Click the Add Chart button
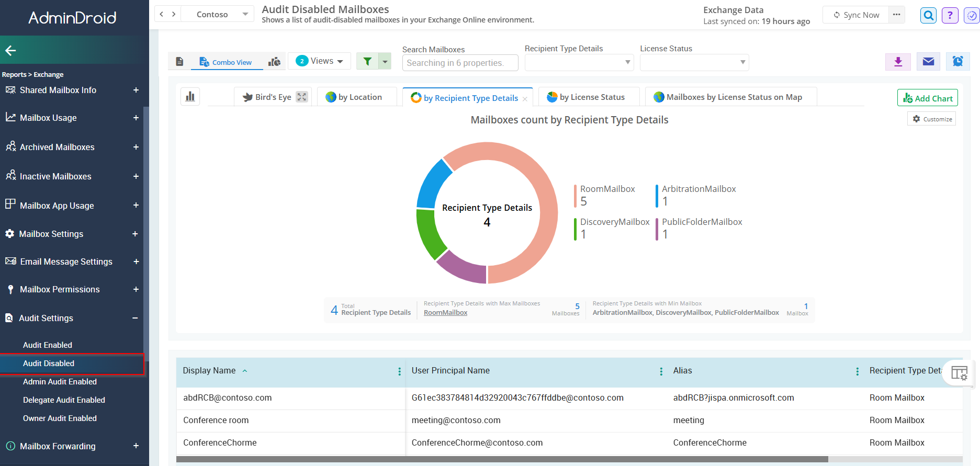The width and height of the screenshot is (980, 466). coord(927,98)
